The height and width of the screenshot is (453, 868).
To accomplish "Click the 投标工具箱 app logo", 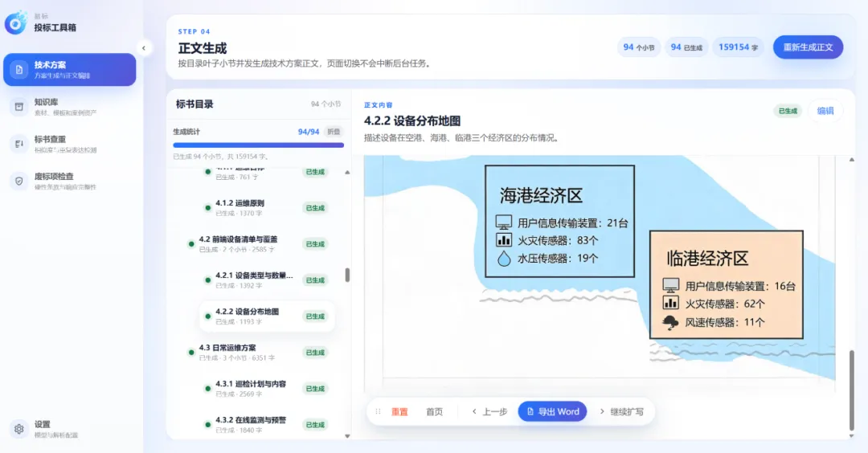I will coord(16,22).
